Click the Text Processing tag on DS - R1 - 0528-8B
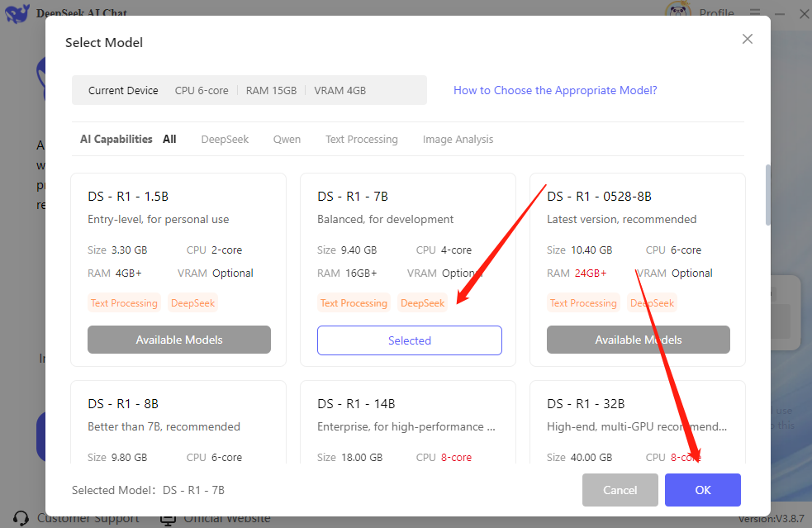 click(x=583, y=303)
